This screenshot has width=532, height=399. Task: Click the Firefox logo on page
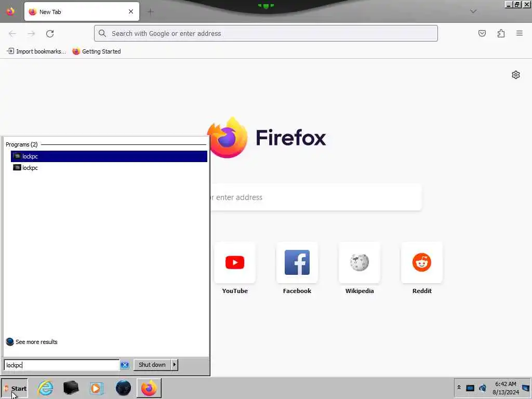tap(267, 137)
